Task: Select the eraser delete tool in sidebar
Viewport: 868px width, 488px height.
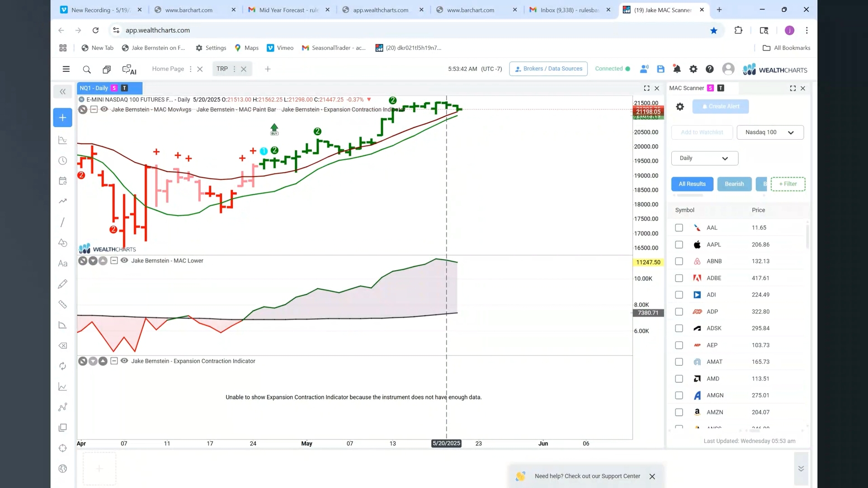Action: pyautogui.click(x=63, y=346)
